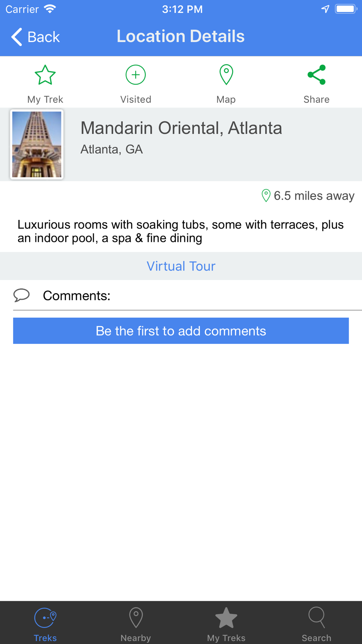Tap the Mandarin Oriental hotel thumbnail
This screenshot has width=362, height=644.
point(37,144)
